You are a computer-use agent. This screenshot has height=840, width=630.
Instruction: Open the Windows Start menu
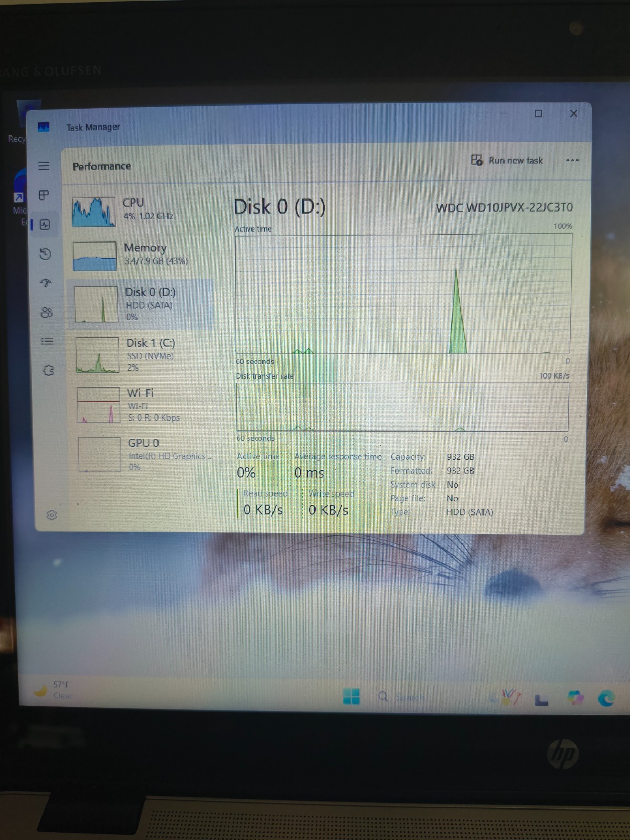point(351,696)
